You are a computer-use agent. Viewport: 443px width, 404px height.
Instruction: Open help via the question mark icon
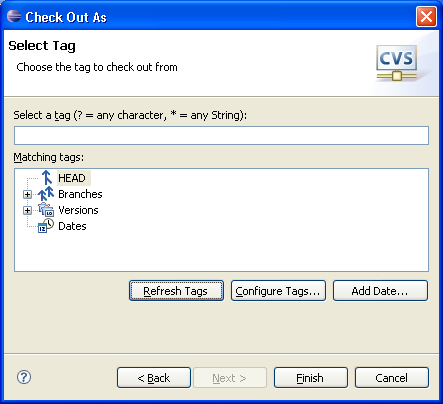24,377
